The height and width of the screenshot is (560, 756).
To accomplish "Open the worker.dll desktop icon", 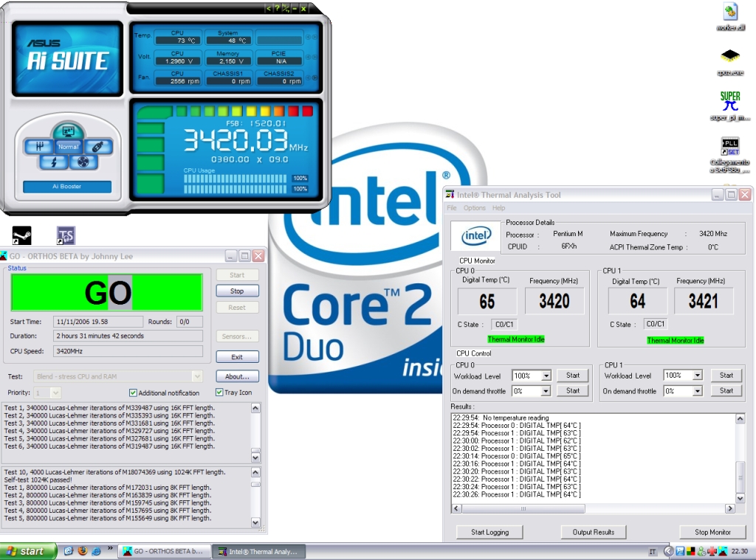I will click(x=730, y=16).
